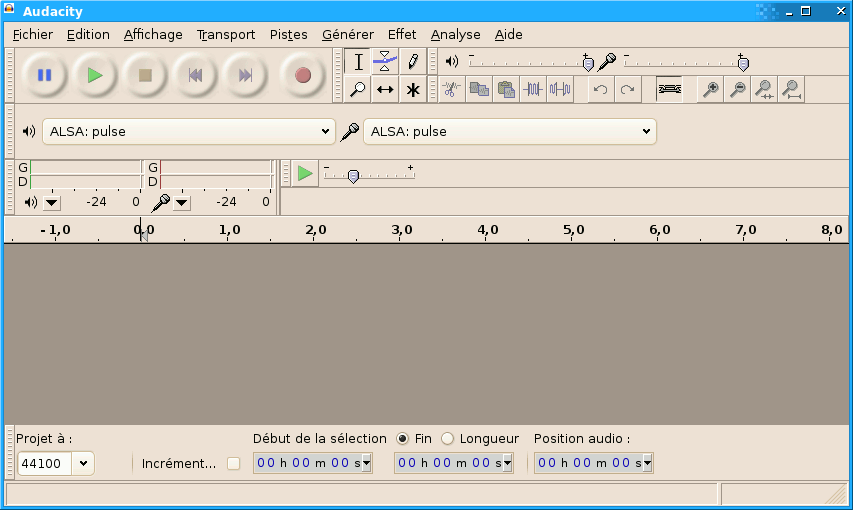Click Fit Selection in window icon

(x=764, y=89)
